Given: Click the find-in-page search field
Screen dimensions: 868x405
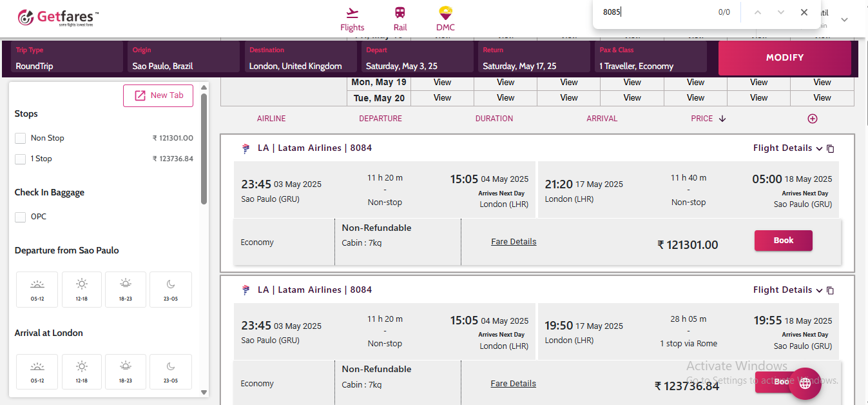Looking at the screenshot, I should (x=654, y=12).
